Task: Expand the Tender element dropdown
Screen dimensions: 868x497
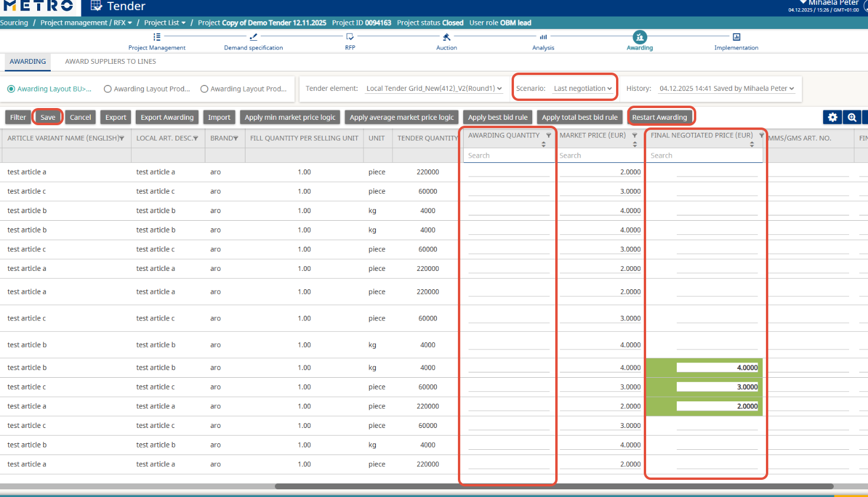Action: click(434, 89)
